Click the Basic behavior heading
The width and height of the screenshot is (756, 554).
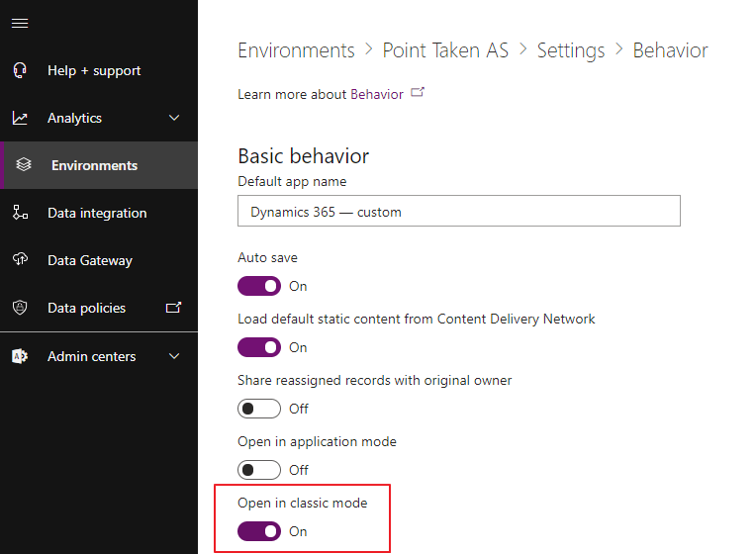coord(303,156)
